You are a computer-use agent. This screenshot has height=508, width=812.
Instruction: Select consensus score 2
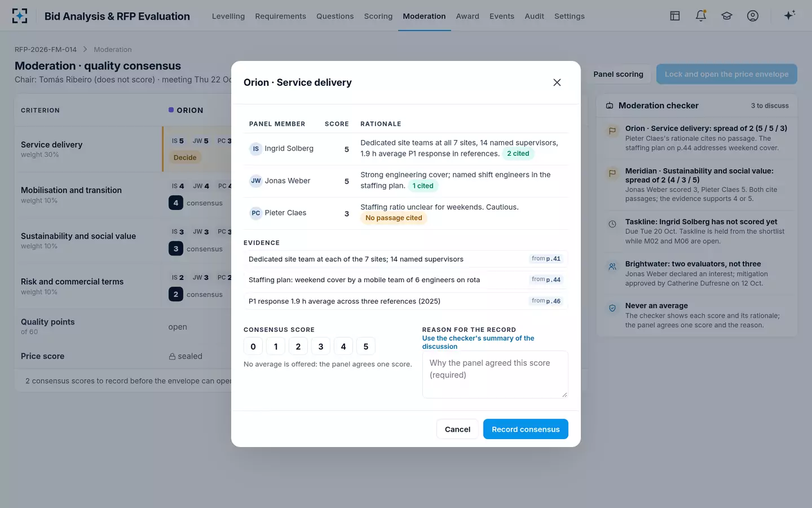298,347
